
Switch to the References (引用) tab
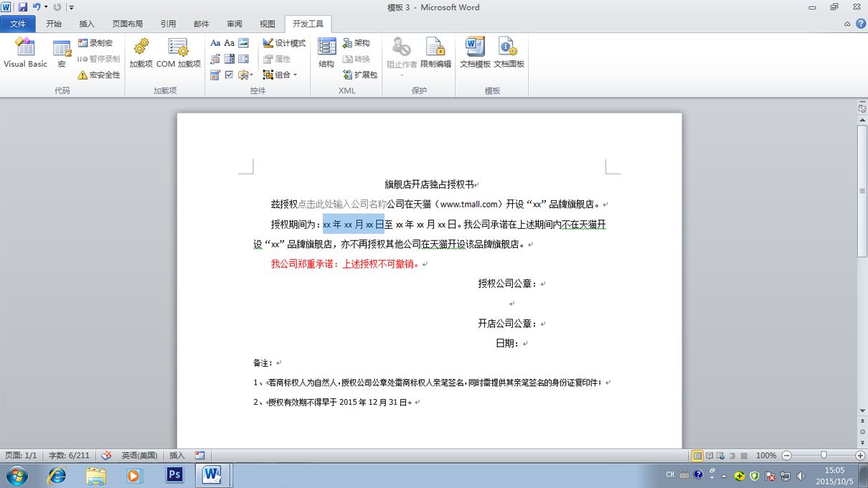168,24
